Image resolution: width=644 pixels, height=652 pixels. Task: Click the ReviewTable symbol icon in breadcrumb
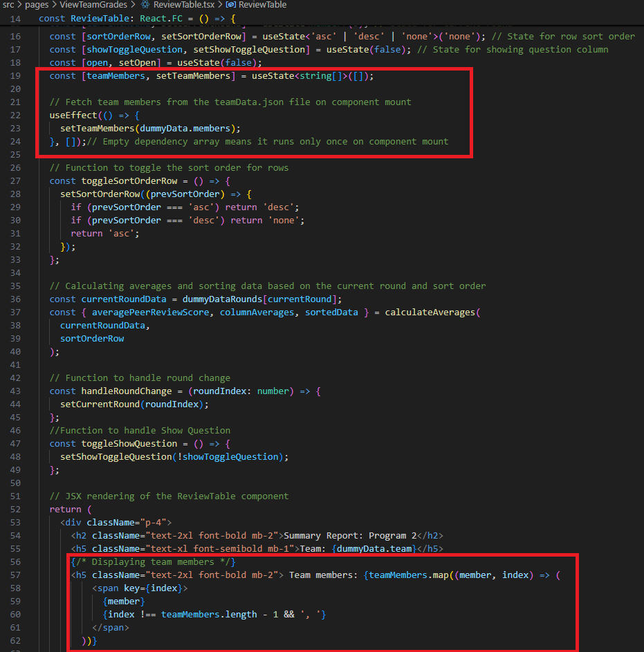click(230, 5)
